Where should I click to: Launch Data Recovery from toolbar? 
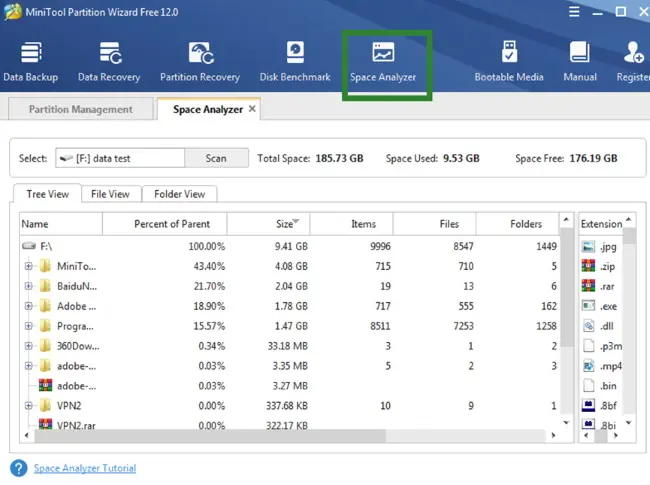click(109, 61)
